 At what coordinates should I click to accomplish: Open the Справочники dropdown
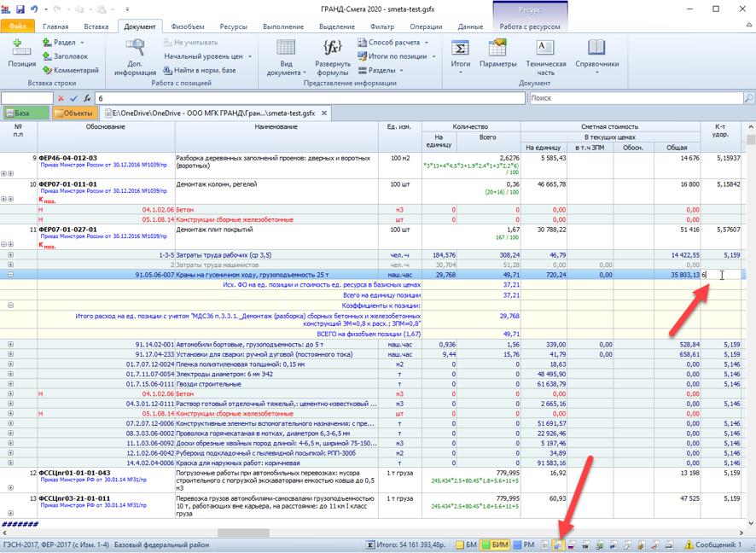coord(597,57)
